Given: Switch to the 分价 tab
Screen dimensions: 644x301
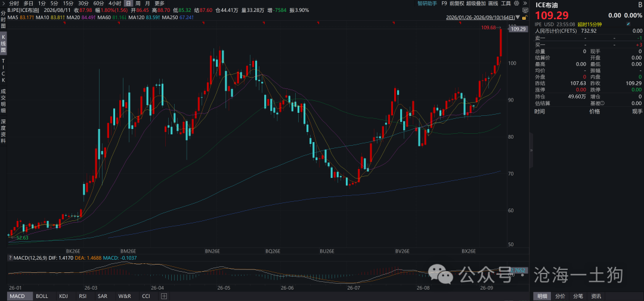Looking at the screenshot, I should point(560,296).
